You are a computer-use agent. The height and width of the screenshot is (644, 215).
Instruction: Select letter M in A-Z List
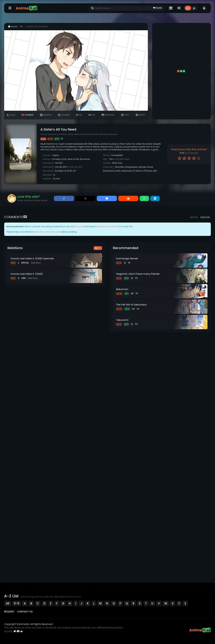click(100, 603)
